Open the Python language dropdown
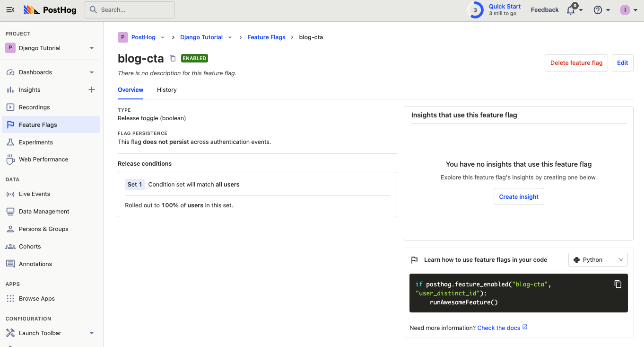 pyautogui.click(x=598, y=260)
